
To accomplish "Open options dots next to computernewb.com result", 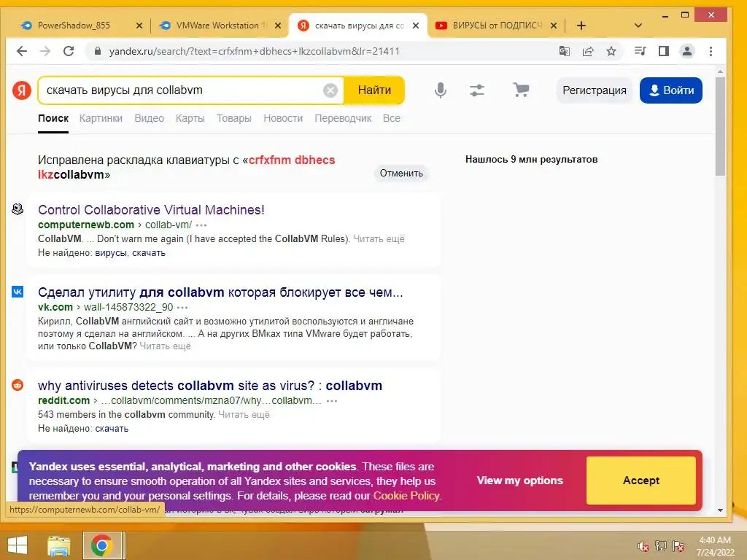I will 201,225.
